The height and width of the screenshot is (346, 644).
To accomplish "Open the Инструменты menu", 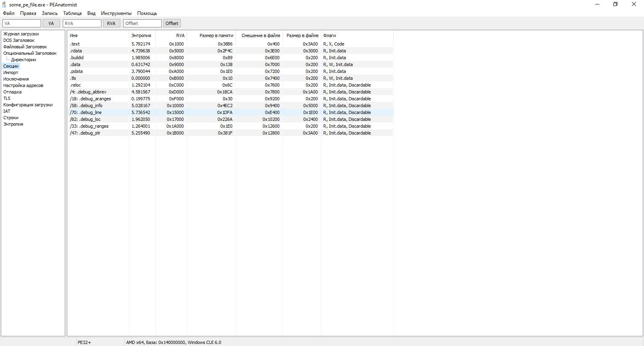I will pos(116,13).
